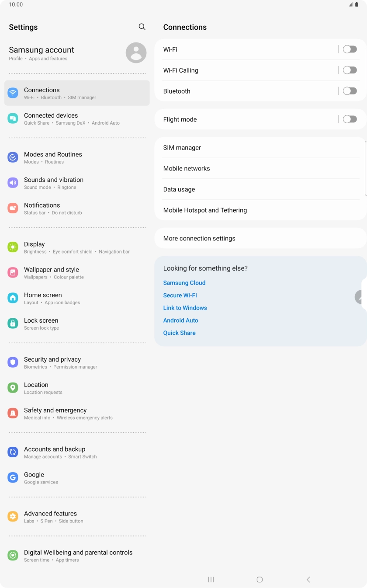The image size is (367, 588).
Task: Toggle Wi-Fi Calling on
Action: (x=350, y=70)
